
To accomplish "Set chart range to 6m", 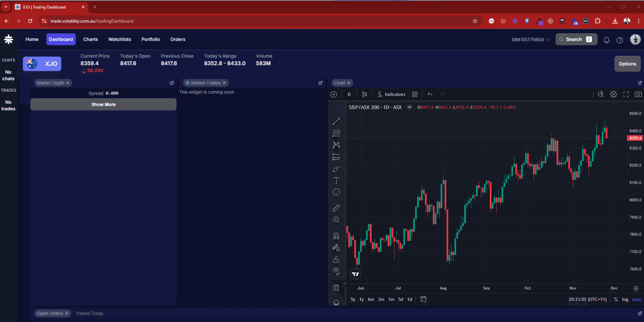I will [371, 299].
